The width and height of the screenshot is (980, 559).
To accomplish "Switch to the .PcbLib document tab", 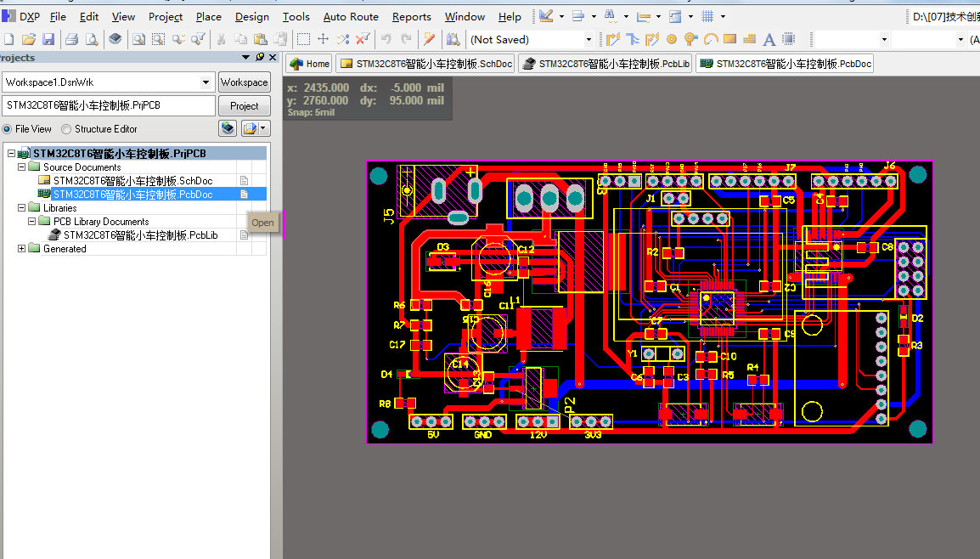I will point(605,64).
